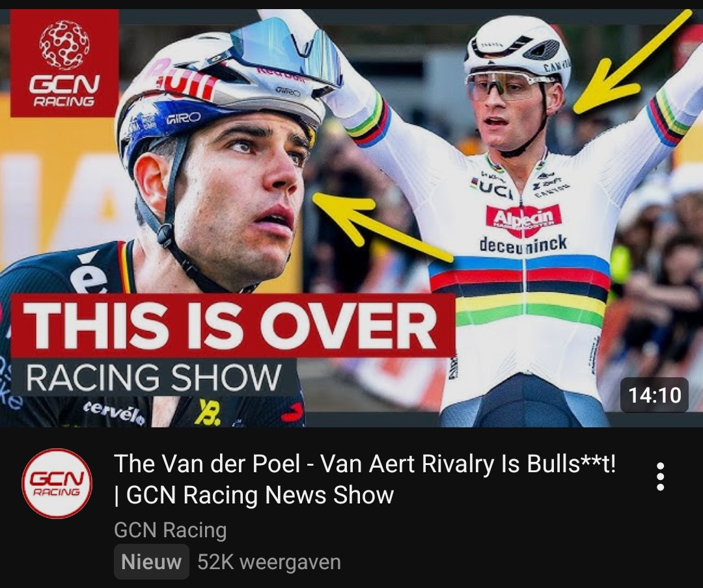703x588 pixels.
Task: Click the Cervélo logo on dark jersey
Action: [114, 413]
